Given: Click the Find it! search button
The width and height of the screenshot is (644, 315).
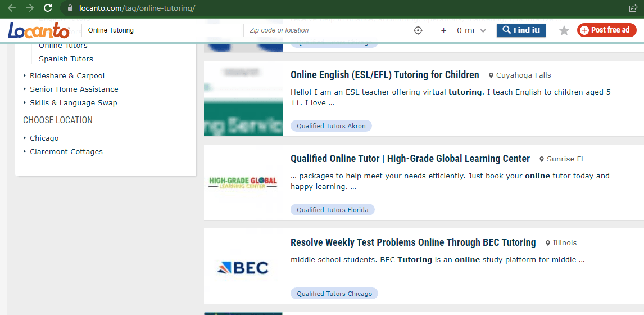Looking at the screenshot, I should click(521, 30).
